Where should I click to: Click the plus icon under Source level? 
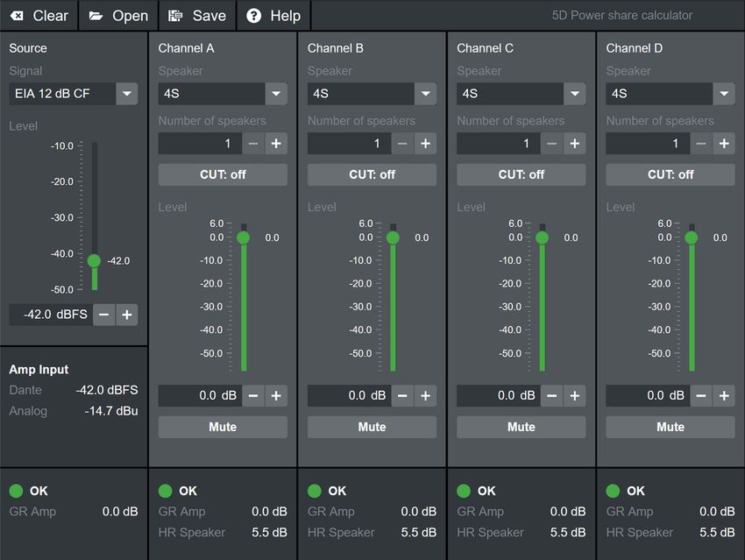[127, 315]
